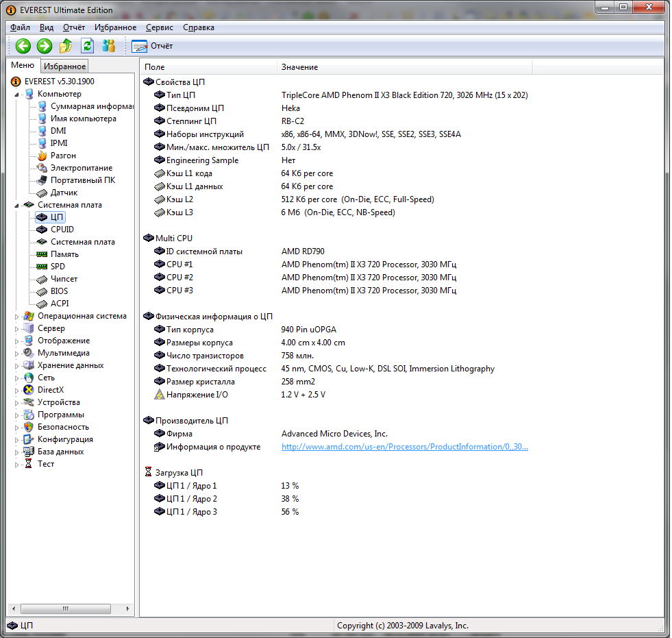Switch to the Избранное tab in left panel
The height and width of the screenshot is (638, 672).
64,66
